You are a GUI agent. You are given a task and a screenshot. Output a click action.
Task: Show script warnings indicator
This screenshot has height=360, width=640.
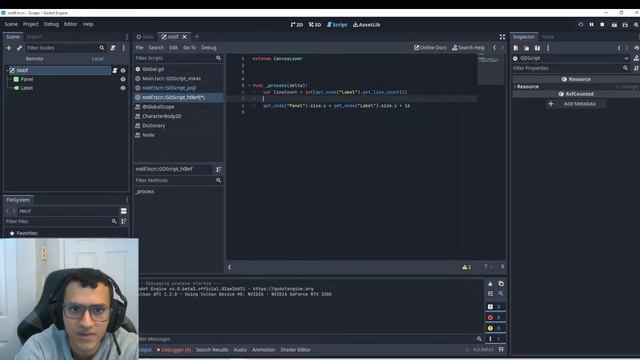point(467,267)
